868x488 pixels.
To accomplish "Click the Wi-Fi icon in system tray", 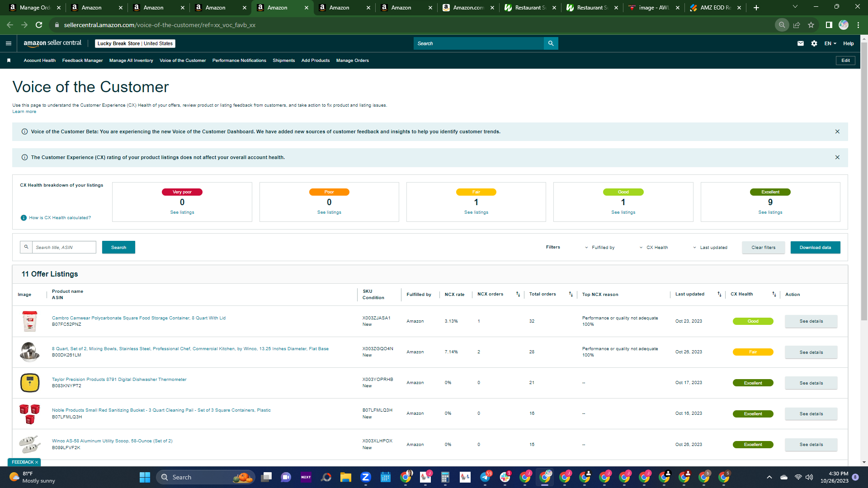I will [798, 477].
